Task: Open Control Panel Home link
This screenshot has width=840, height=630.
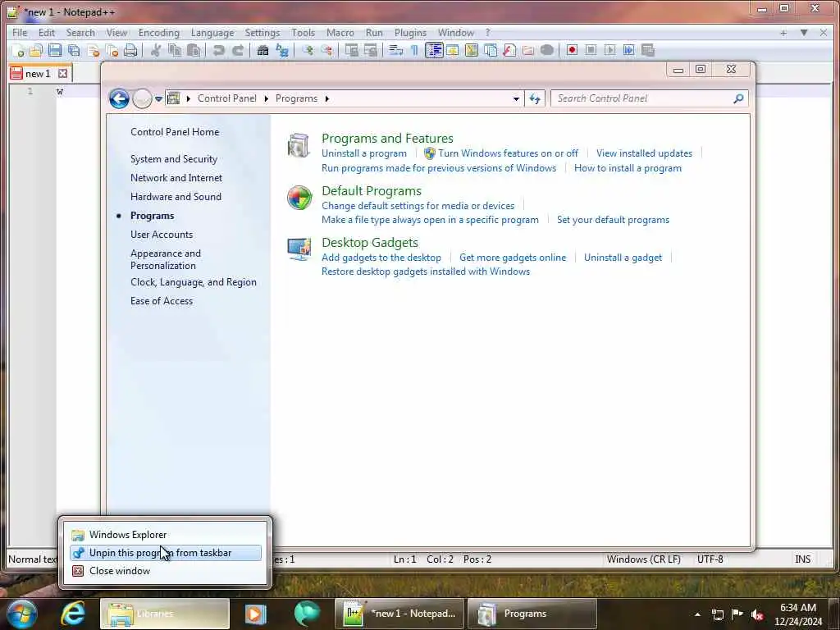Action: (x=175, y=132)
